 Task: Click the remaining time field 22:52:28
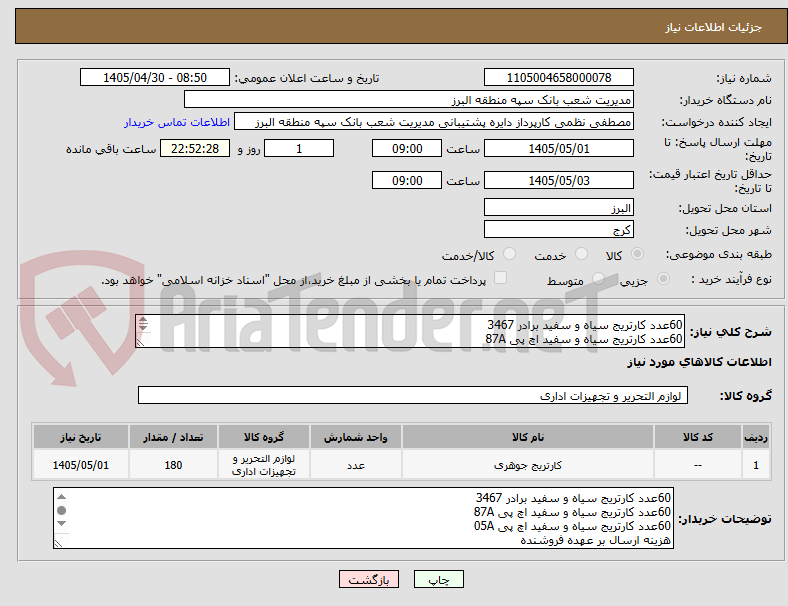pos(195,149)
